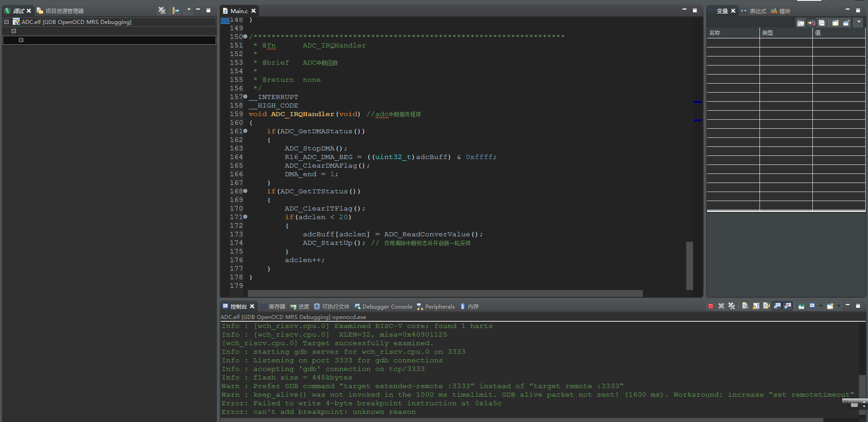Screen dimensions: 868x422
Task: Close the 变量 variables tab
Action: pyautogui.click(x=733, y=11)
